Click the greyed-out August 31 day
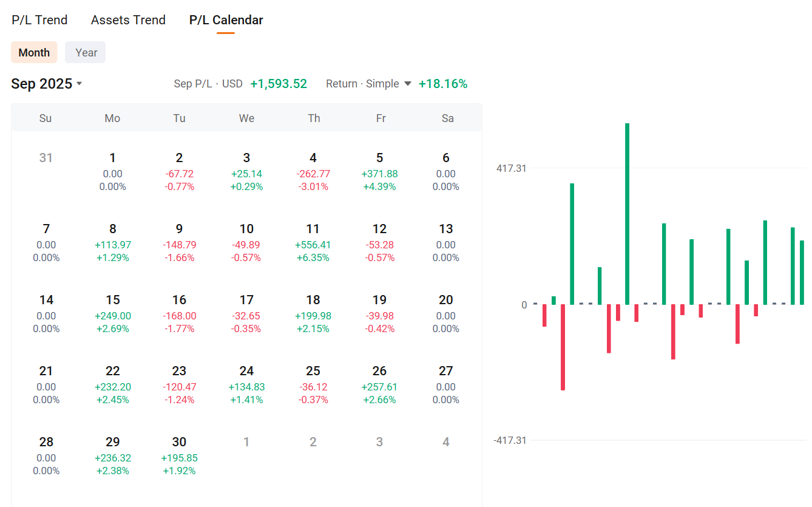 (46, 158)
